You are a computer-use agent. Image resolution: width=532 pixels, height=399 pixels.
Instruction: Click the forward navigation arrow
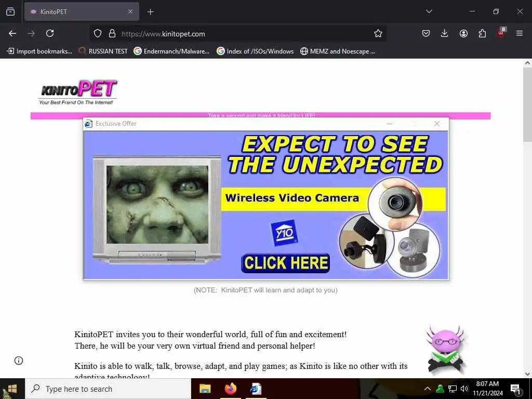[31, 33]
